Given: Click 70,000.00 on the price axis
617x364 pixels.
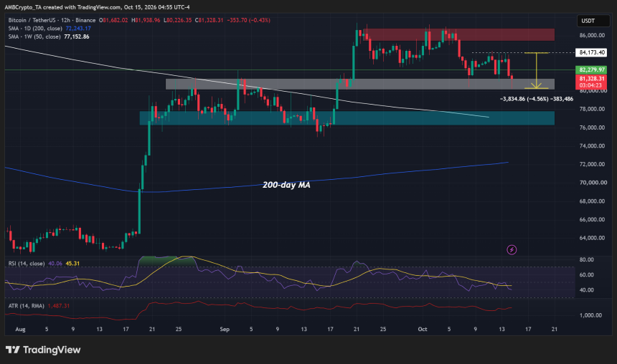Looking at the screenshot, I should tap(592, 183).
